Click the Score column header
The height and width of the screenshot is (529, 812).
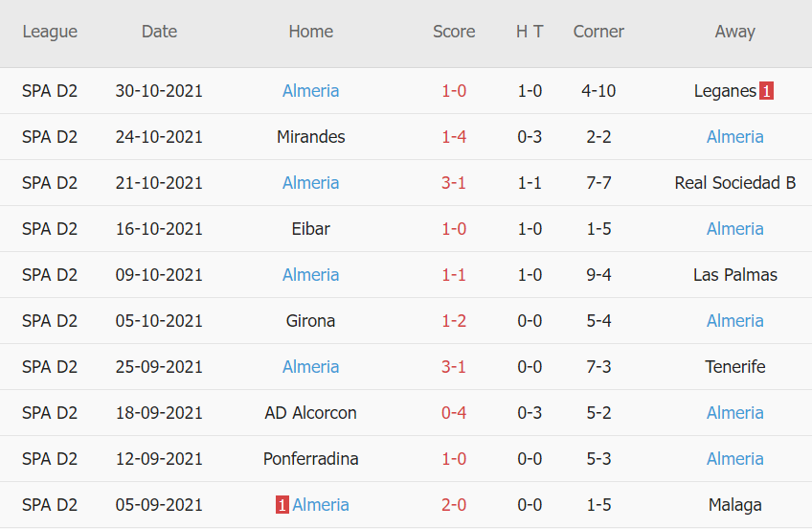[454, 32]
